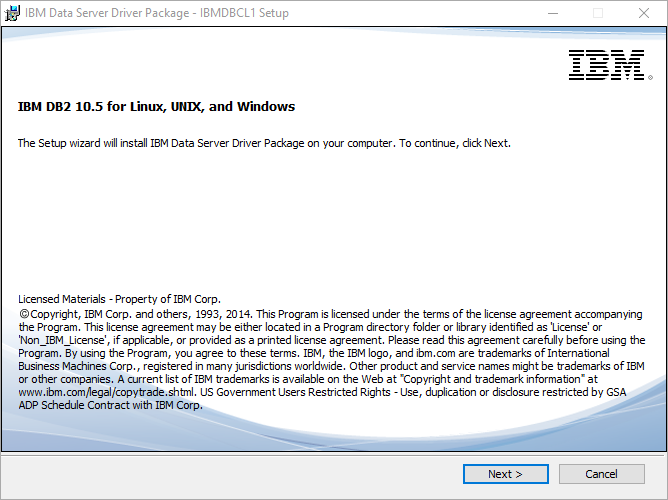Cancel the Data Server Driver setup
This screenshot has width=668, height=500.
[601, 474]
